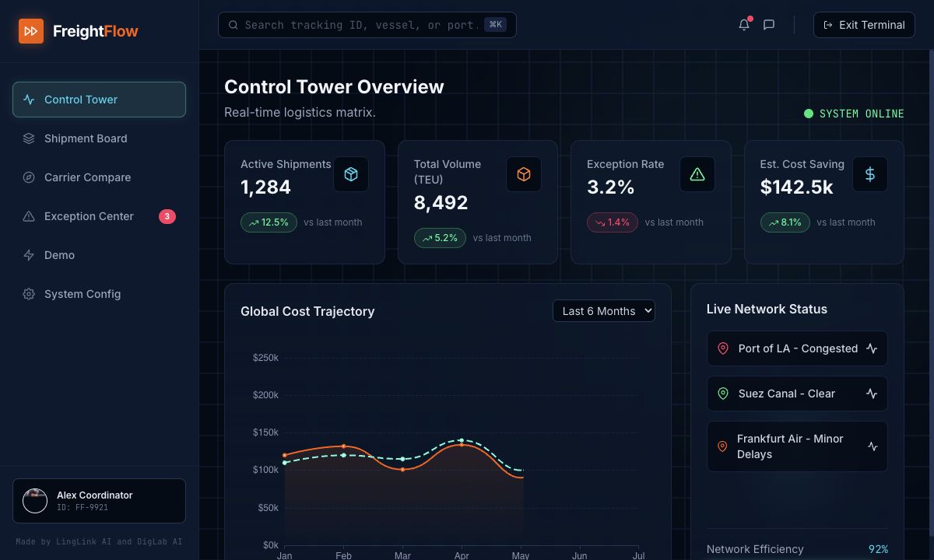Click the Network Efficiency 92% value
The width and height of the screenshot is (934, 560).
click(878, 549)
